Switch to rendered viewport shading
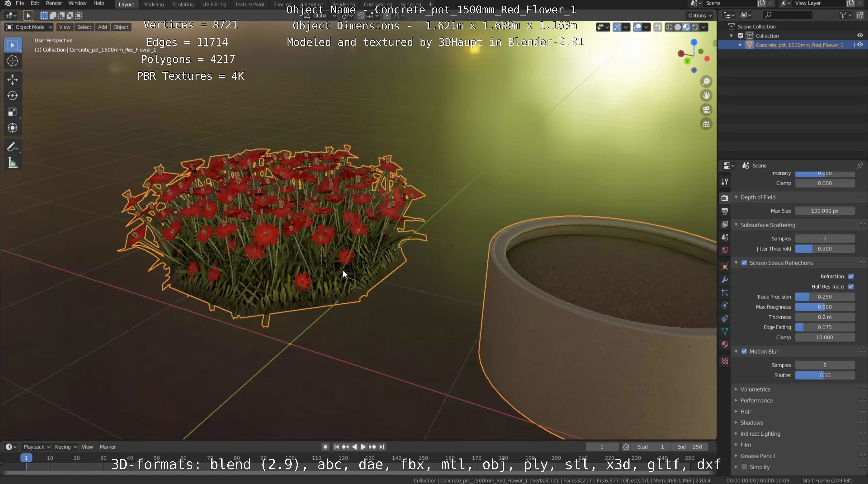The height and width of the screenshot is (484, 868). (x=695, y=27)
